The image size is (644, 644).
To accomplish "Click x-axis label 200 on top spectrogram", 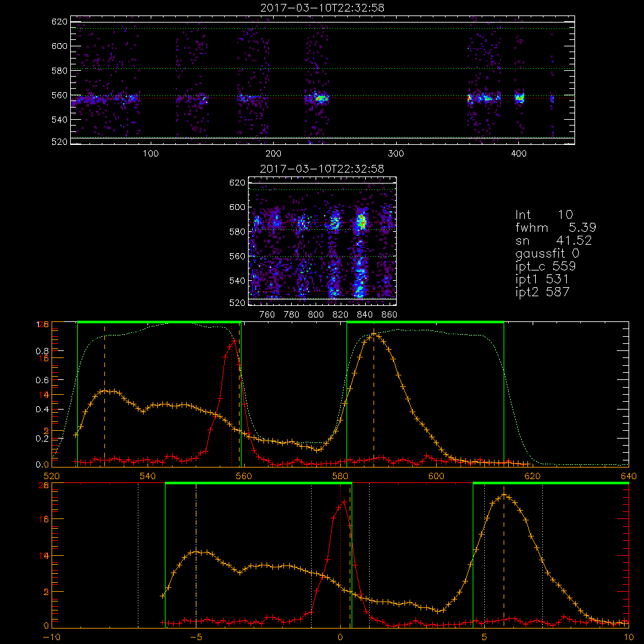I will click(x=273, y=154).
